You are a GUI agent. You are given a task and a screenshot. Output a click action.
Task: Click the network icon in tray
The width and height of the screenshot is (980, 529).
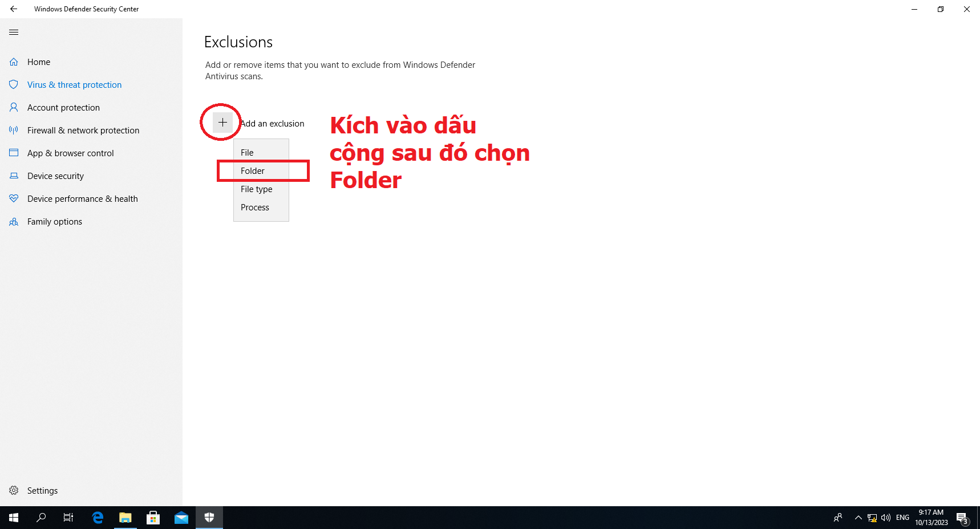[x=872, y=518]
